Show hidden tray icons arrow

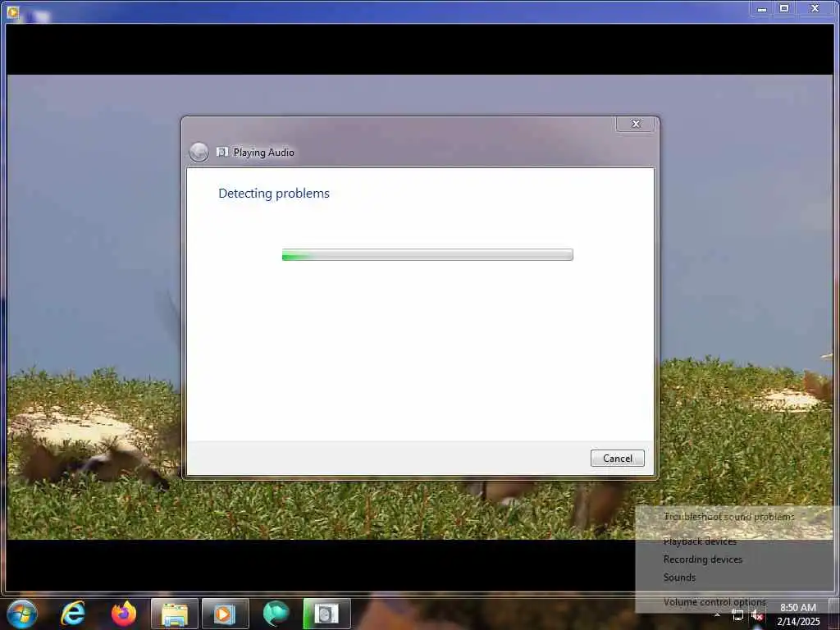(717, 615)
